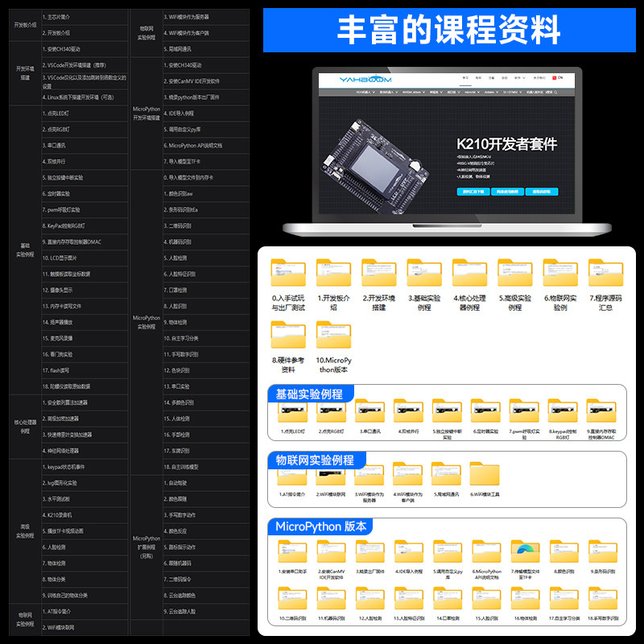644x644 pixels.
Task: Expand the micro:bit nav dropdown
Action: point(471,93)
